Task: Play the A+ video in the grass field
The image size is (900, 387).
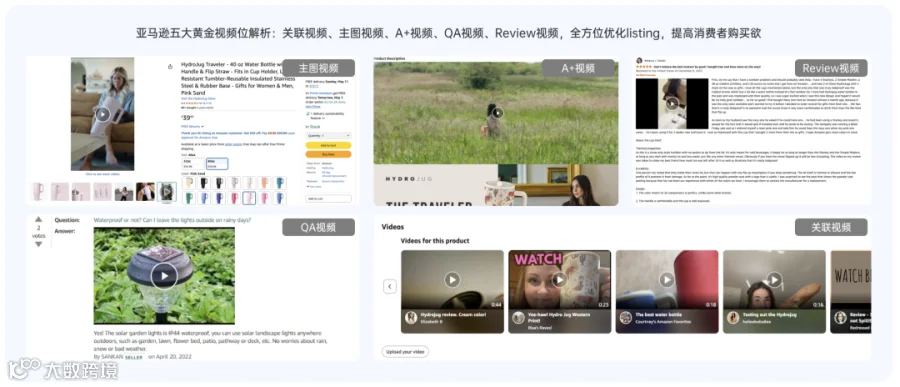Action: (x=498, y=113)
